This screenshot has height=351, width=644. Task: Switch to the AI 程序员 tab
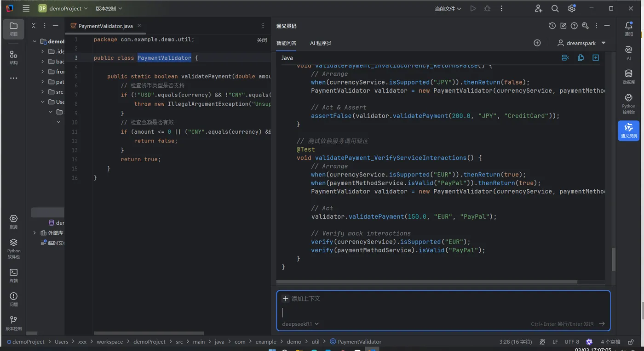(321, 43)
